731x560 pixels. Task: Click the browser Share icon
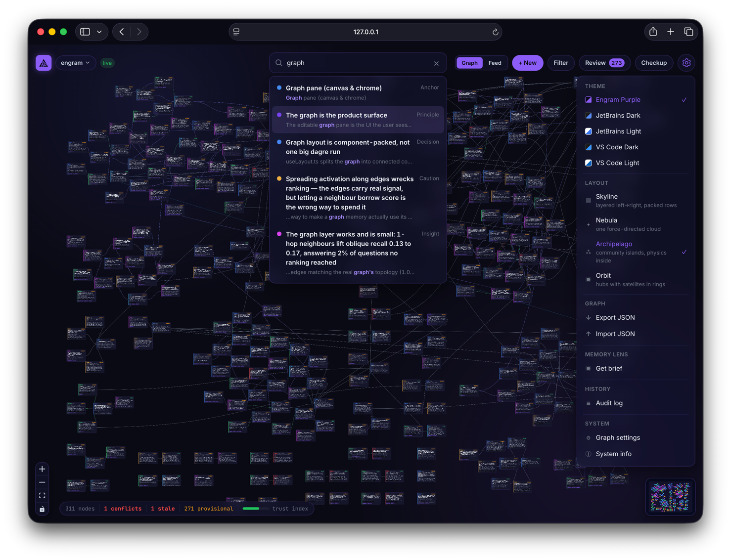(653, 32)
